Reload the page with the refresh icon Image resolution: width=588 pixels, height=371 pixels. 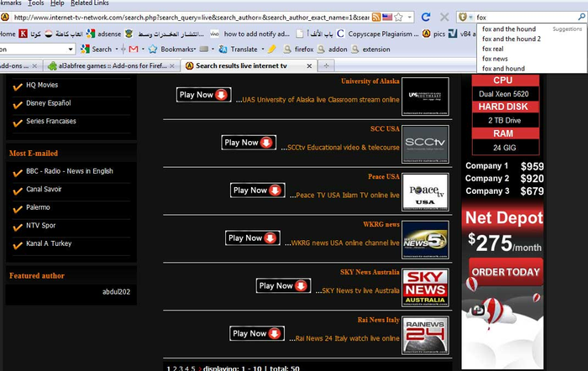click(x=426, y=17)
